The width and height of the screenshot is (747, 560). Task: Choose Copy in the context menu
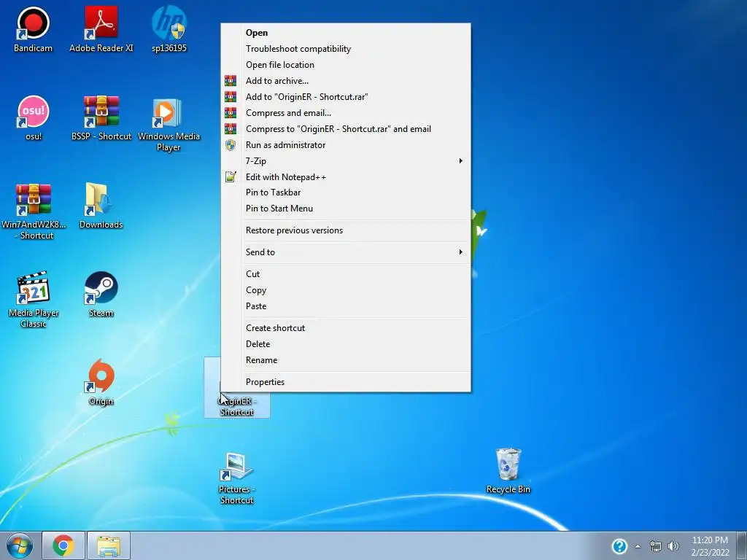tap(346, 290)
